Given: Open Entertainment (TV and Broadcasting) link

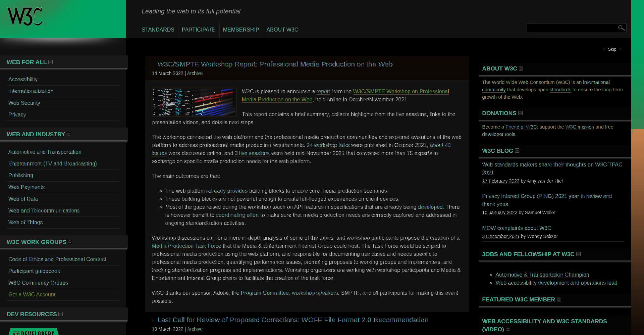Looking at the screenshot, I should [53, 164].
